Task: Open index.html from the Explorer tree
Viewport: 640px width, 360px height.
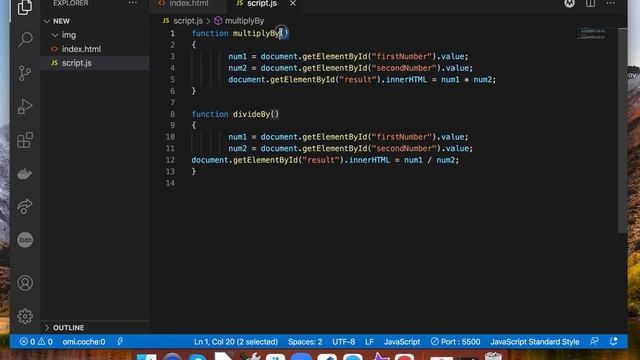Action: click(x=81, y=49)
